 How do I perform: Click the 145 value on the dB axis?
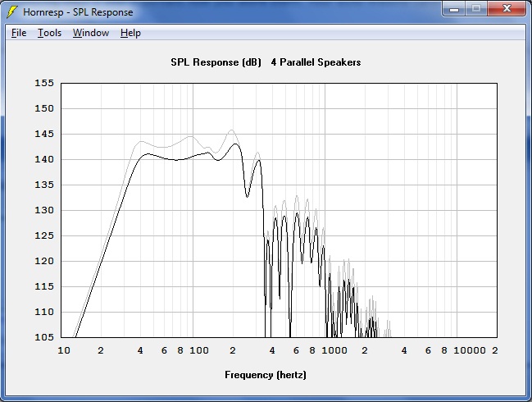coord(44,134)
